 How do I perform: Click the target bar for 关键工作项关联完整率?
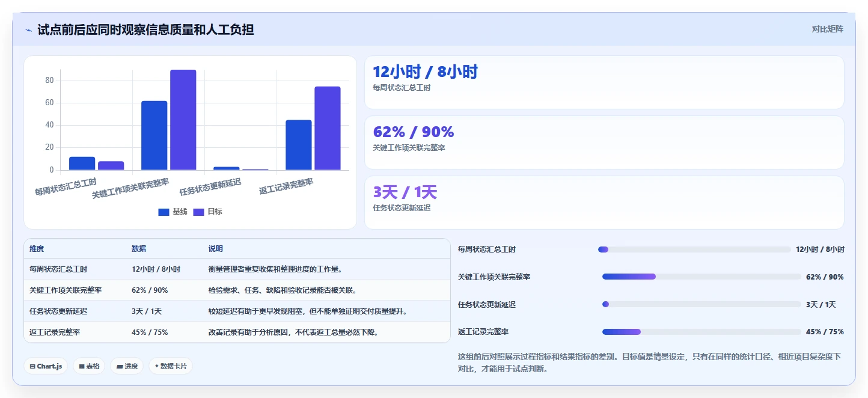pos(183,120)
